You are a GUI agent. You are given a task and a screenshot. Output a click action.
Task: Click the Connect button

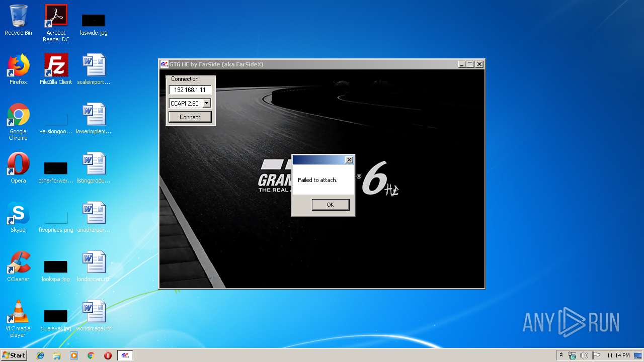click(x=190, y=117)
